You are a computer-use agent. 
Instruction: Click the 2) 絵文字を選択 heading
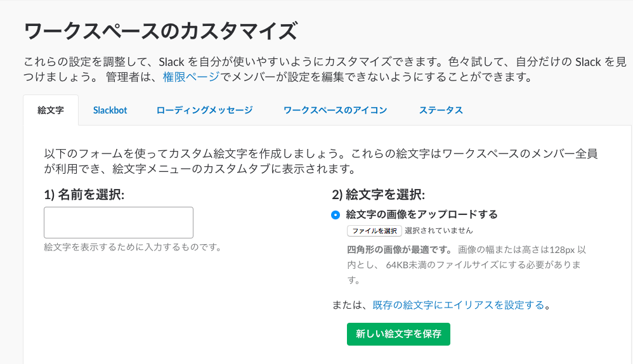[378, 195]
